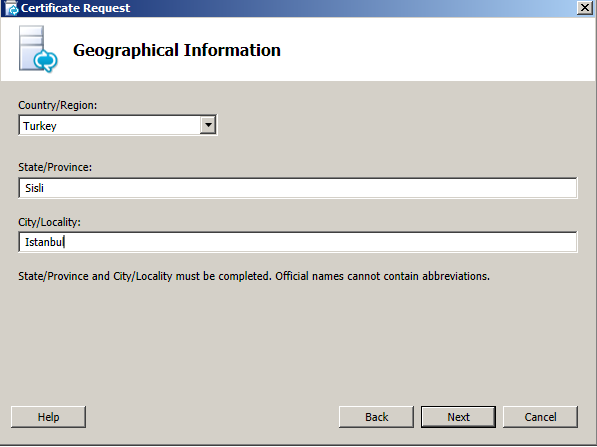Viewport: 597px width, 447px height.
Task: Proceed with the Next button
Action: click(458, 417)
